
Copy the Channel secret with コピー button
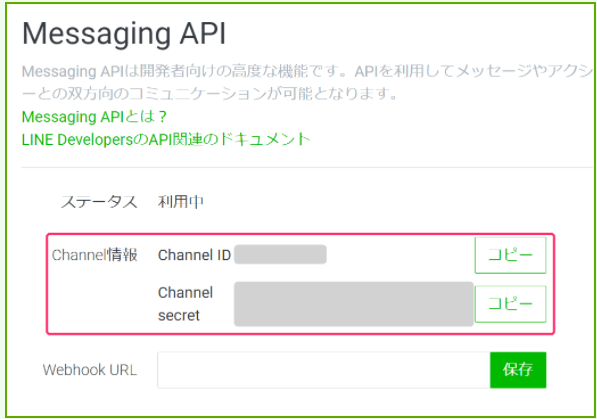(x=510, y=304)
